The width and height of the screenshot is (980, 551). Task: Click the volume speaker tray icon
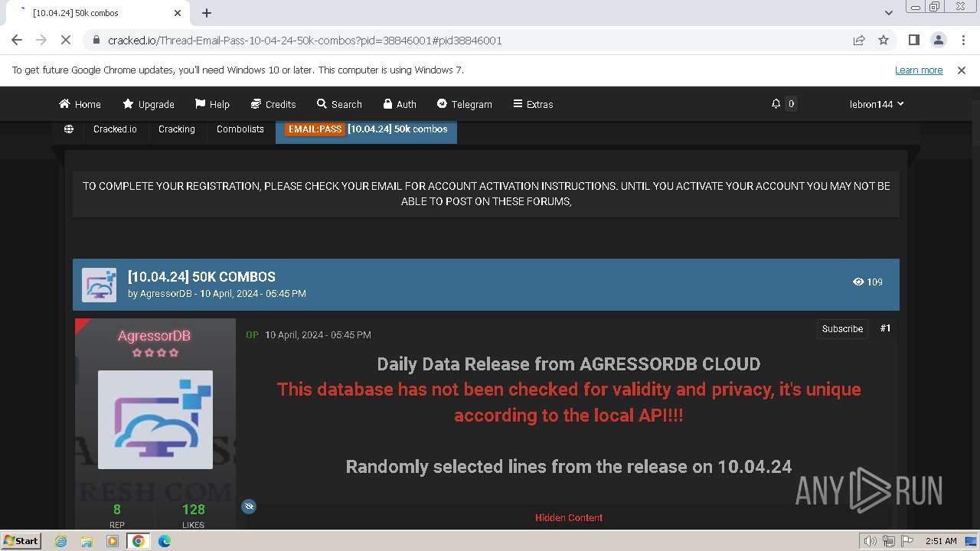click(870, 541)
